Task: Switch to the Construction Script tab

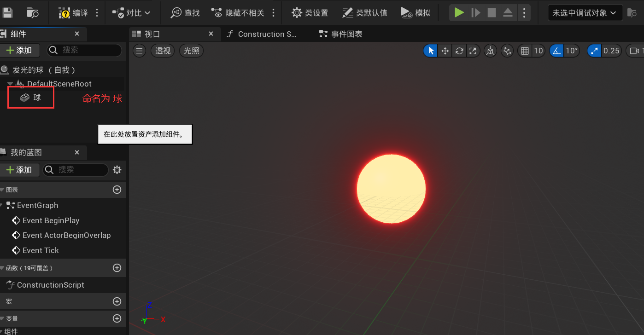Action: [262, 34]
